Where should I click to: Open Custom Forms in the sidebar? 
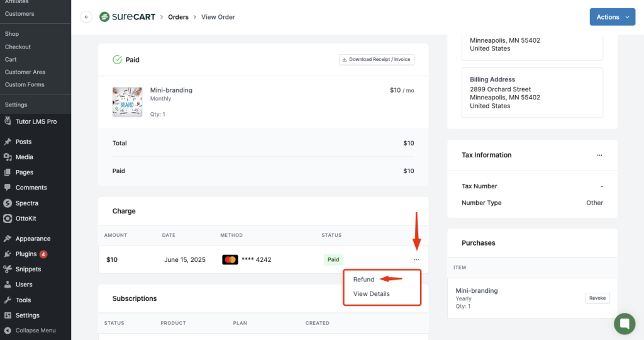point(25,84)
